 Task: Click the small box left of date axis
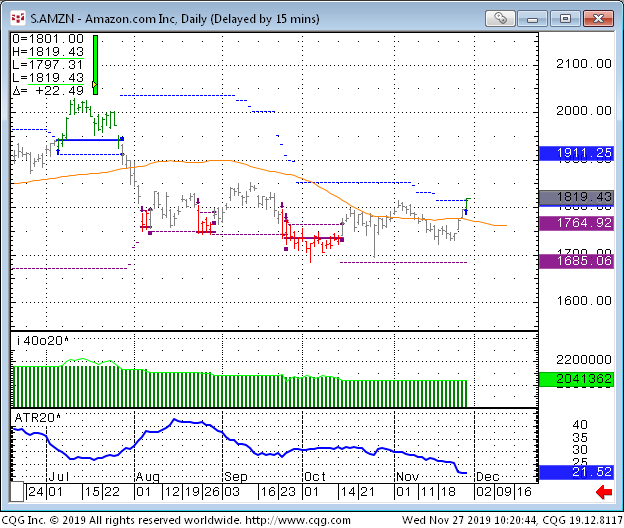[x=17, y=491]
